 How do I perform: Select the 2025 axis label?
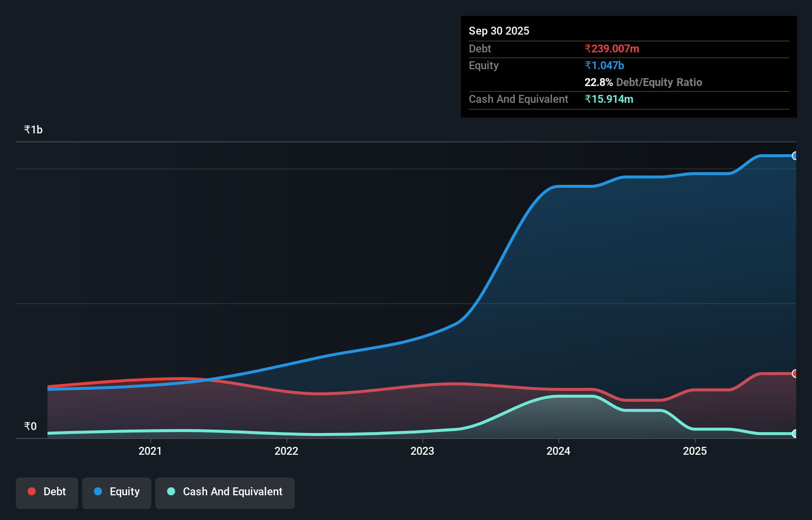695,451
